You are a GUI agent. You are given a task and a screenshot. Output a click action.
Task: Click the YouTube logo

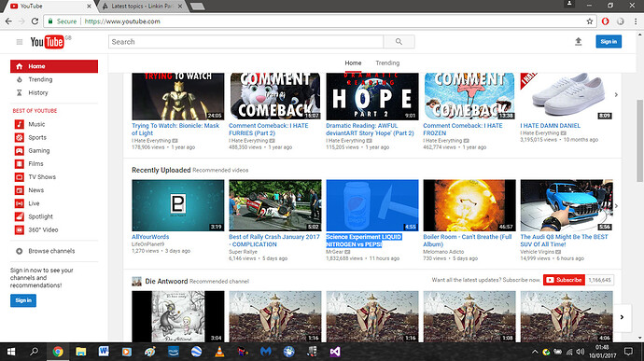[47, 42]
